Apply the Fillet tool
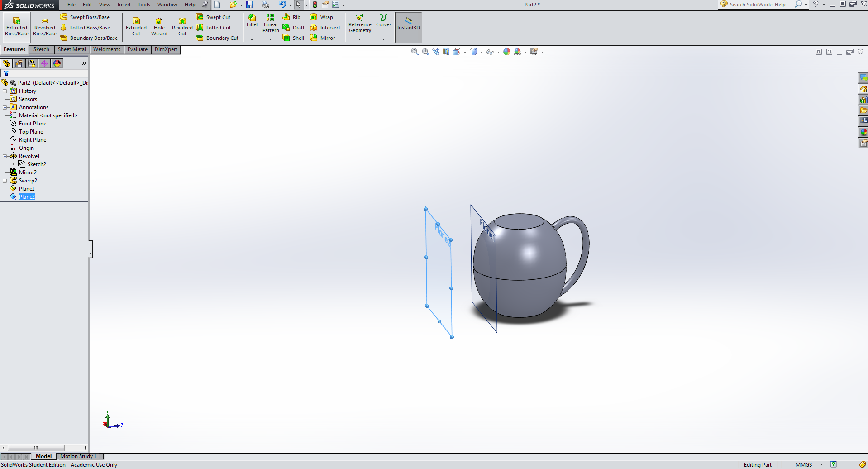The height and width of the screenshot is (469, 868). [x=252, y=21]
